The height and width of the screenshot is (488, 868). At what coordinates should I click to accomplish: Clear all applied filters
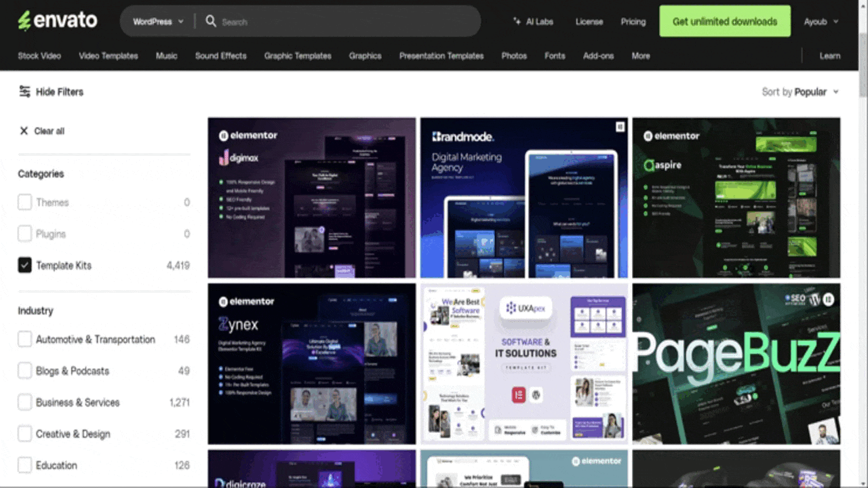(x=42, y=131)
